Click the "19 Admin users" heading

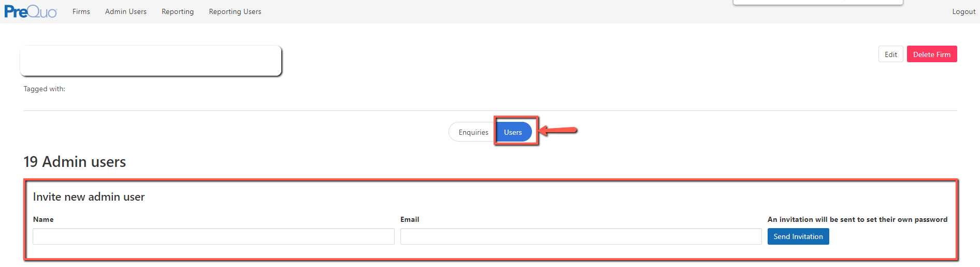[75, 162]
